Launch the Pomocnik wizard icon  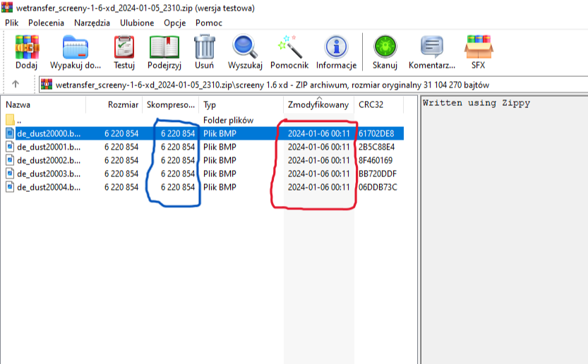pos(289,47)
